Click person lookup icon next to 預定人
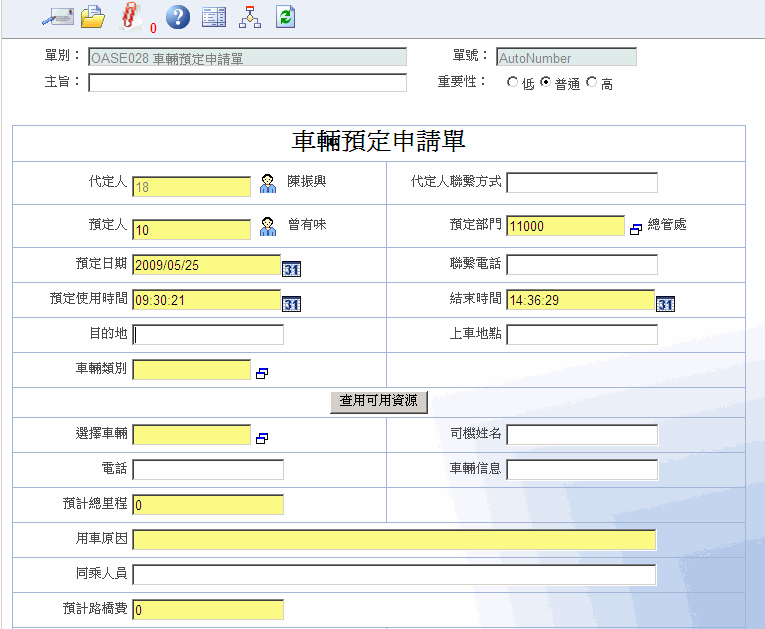This screenshot has width=765, height=629. pyautogui.click(x=268, y=226)
